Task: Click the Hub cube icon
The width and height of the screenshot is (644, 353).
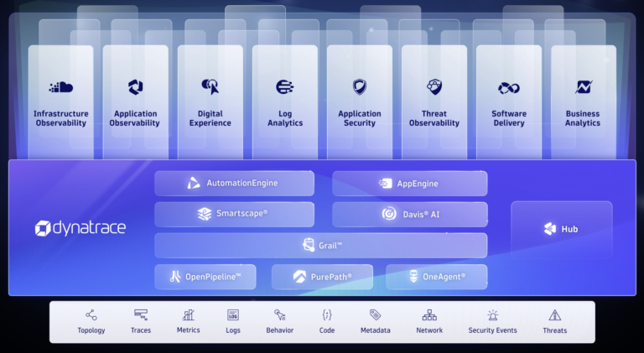Action: pyautogui.click(x=550, y=229)
